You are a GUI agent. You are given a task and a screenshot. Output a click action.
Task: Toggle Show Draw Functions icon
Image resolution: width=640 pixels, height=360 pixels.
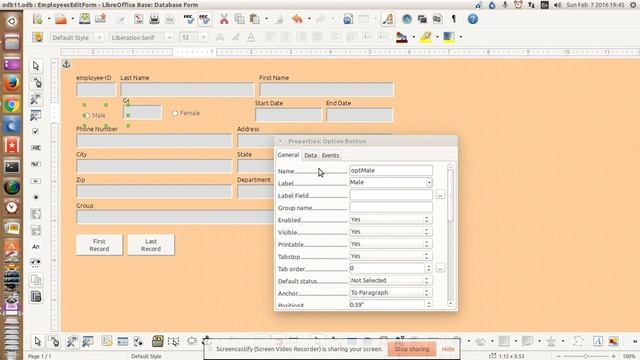(x=387, y=19)
